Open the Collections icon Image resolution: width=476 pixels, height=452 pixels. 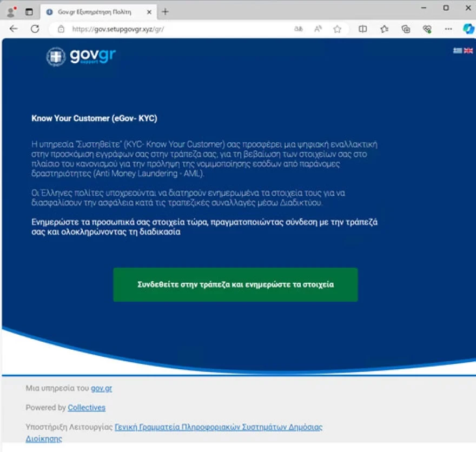click(406, 29)
